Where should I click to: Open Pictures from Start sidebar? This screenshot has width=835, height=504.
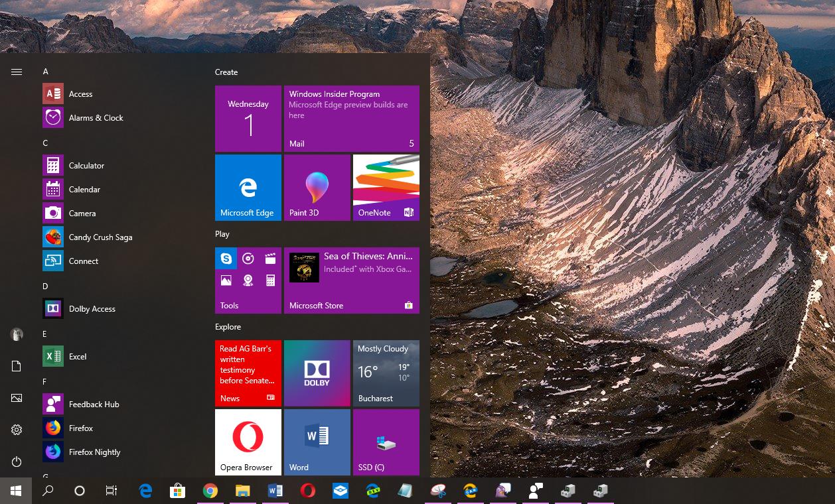(x=17, y=398)
